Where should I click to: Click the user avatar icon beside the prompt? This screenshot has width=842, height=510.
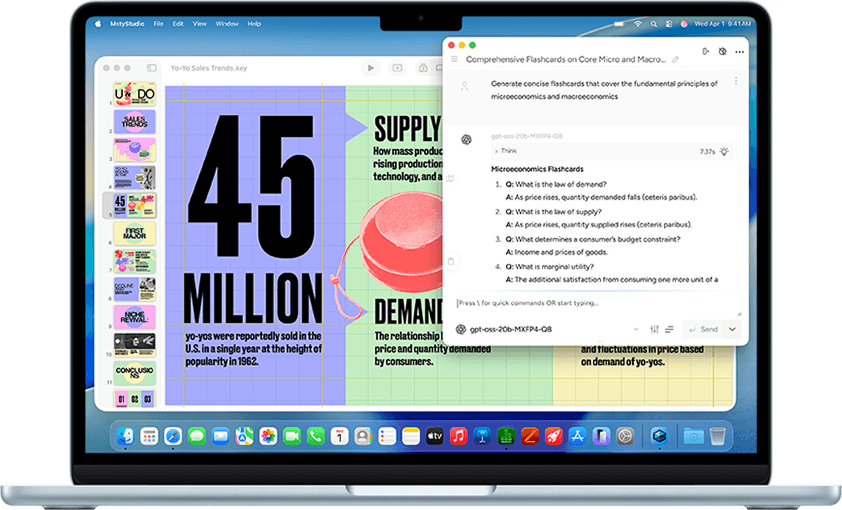[464, 86]
